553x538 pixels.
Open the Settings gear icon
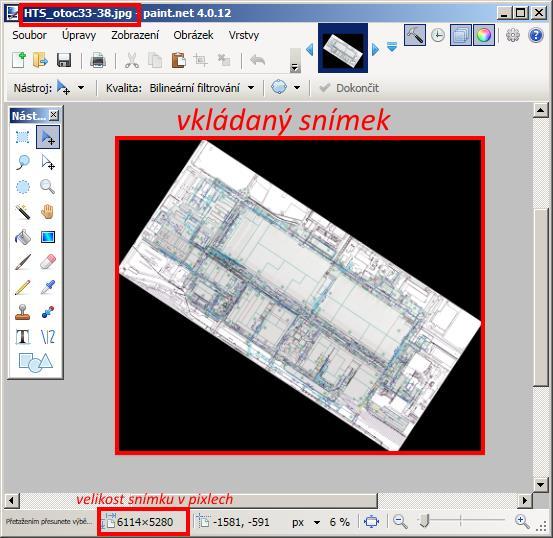pos(512,35)
